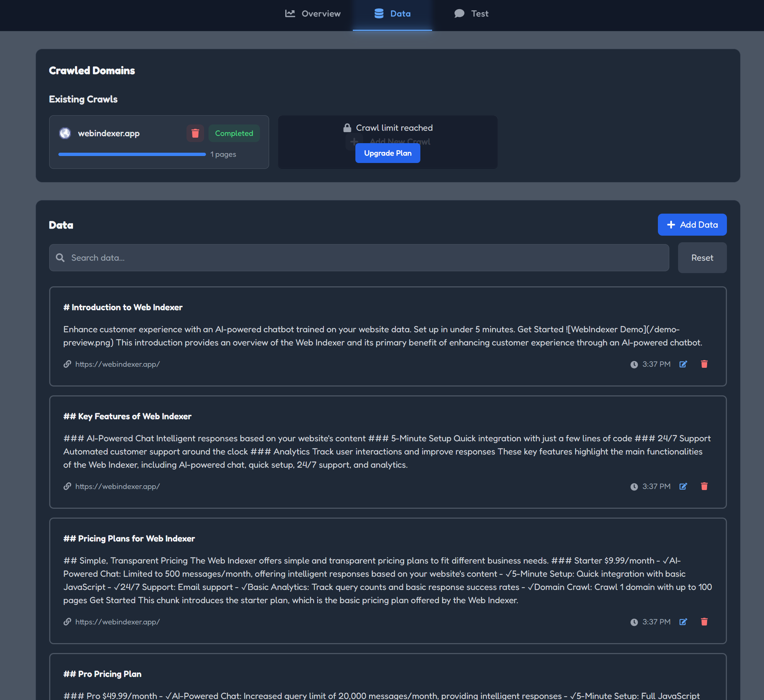Click the 3:37 PM time in Introduction card

[656, 364]
